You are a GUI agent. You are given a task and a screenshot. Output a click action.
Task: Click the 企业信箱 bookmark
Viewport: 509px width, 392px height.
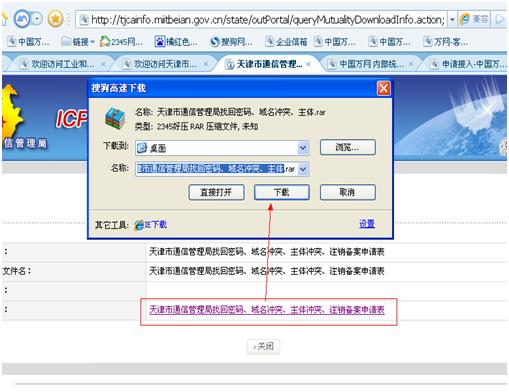(x=286, y=42)
